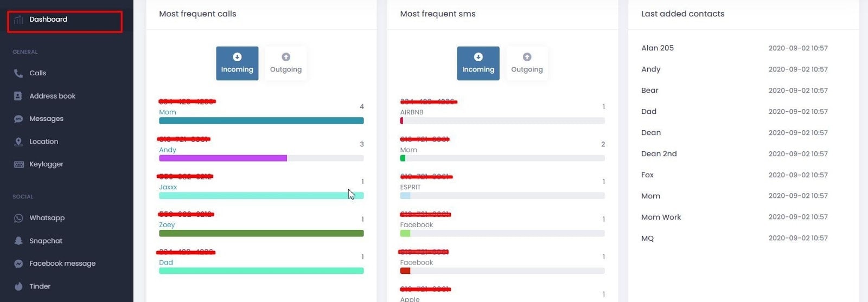
Task: Select Bear in last added contacts
Action: 649,91
